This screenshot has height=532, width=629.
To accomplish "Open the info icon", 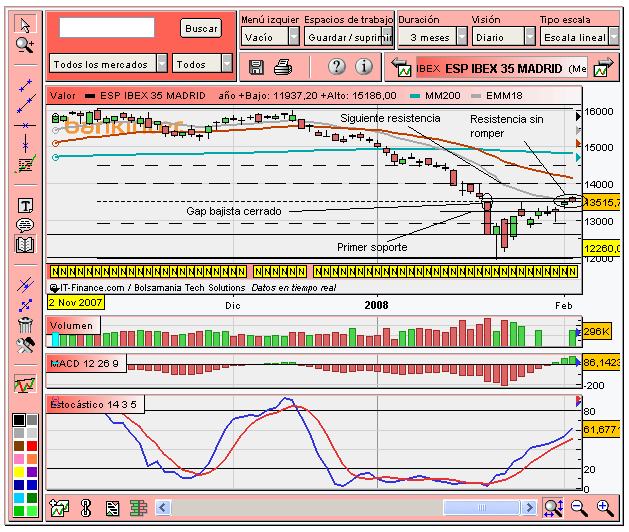I will 364,67.
